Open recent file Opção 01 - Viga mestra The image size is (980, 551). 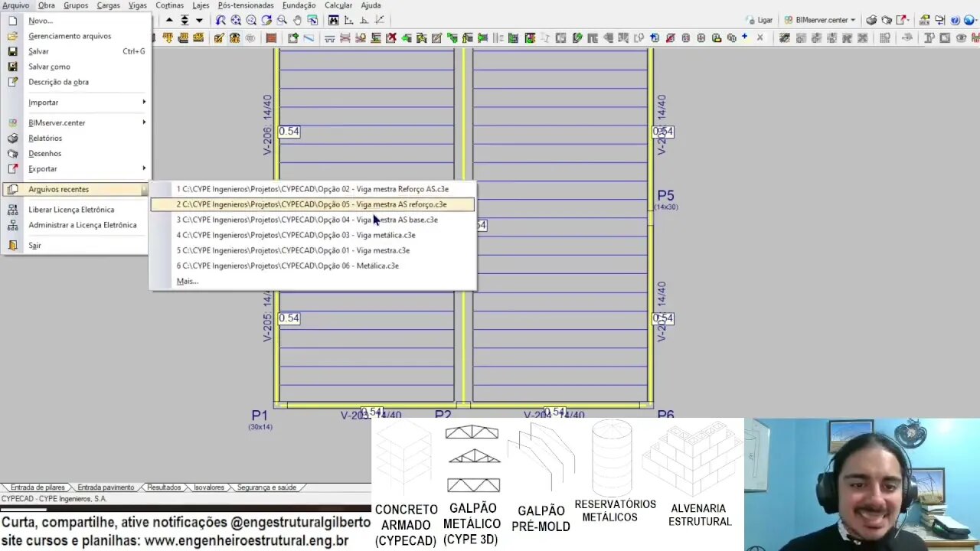(312, 250)
